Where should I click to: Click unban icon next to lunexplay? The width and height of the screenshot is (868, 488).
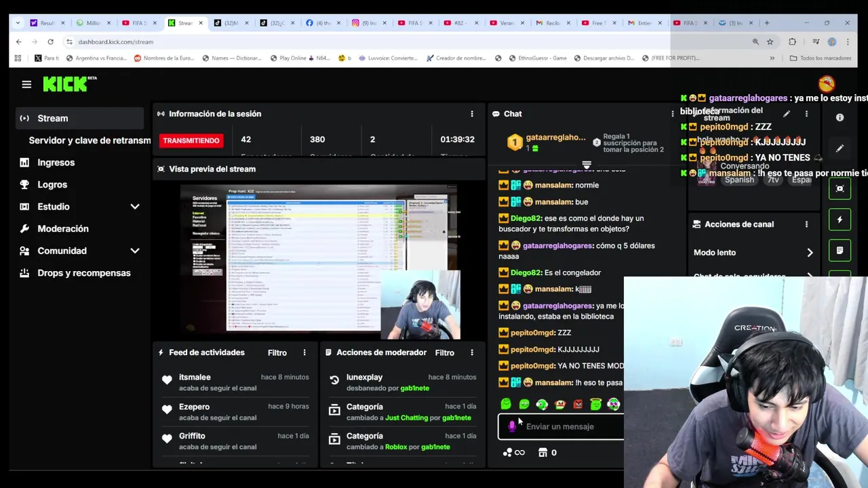tap(334, 380)
